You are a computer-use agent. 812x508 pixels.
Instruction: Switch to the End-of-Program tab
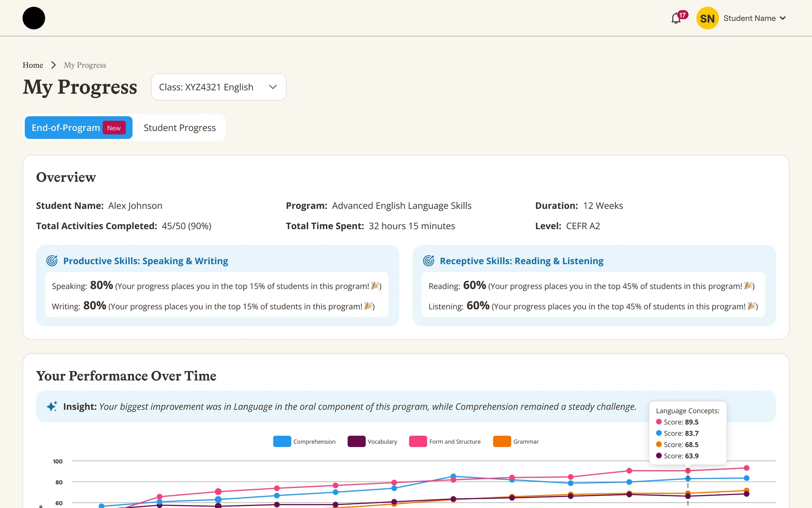[78, 128]
